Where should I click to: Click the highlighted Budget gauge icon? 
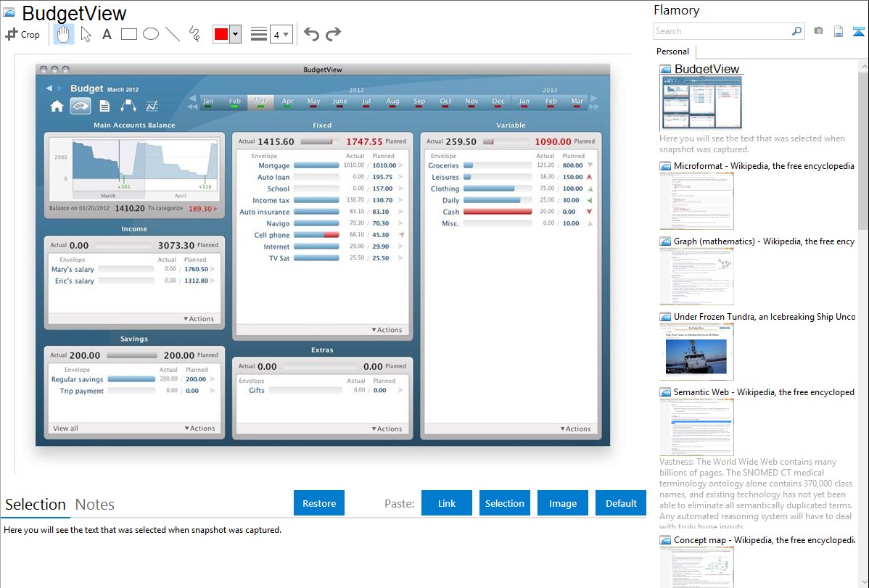click(x=81, y=106)
